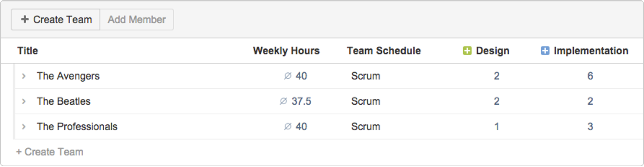Click the Create Team toolbar button
Screen dimensions: 644x167
[56, 19]
